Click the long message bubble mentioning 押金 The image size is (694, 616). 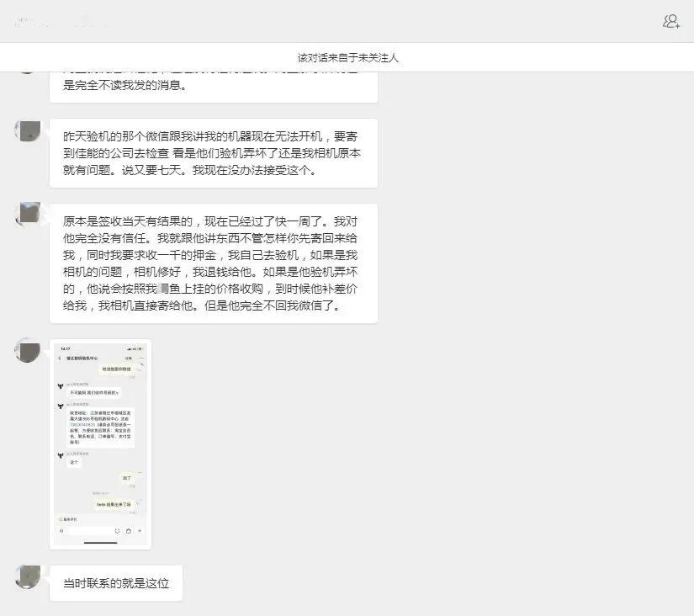click(x=215, y=263)
